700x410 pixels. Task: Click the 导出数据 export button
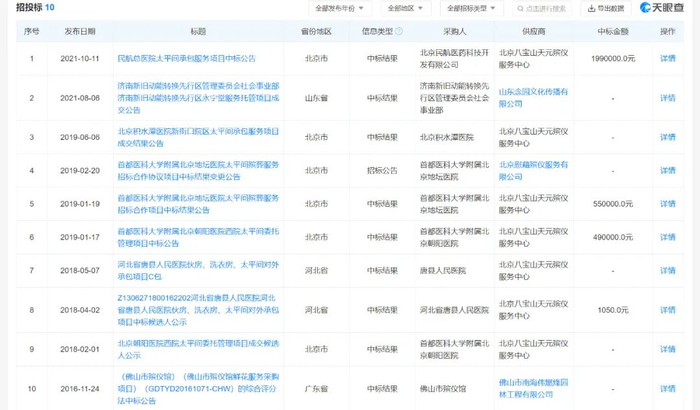[x=606, y=8]
